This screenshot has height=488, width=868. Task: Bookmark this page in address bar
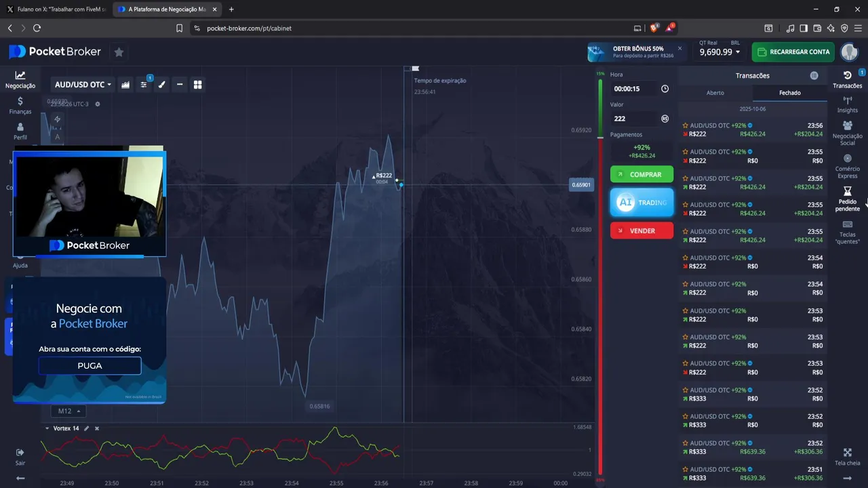[179, 28]
